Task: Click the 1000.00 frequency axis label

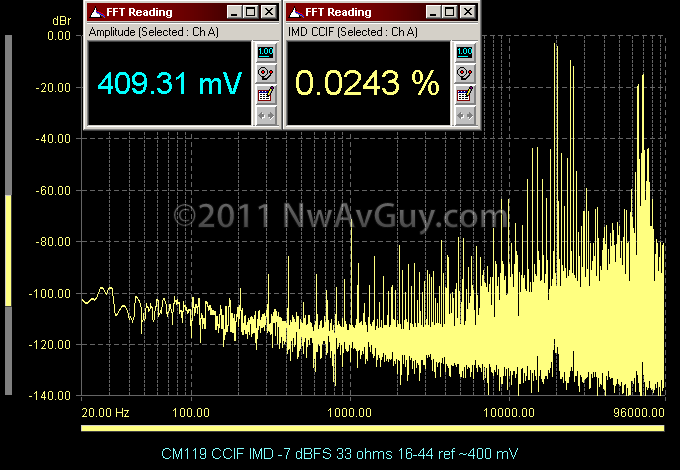Action: [350, 412]
